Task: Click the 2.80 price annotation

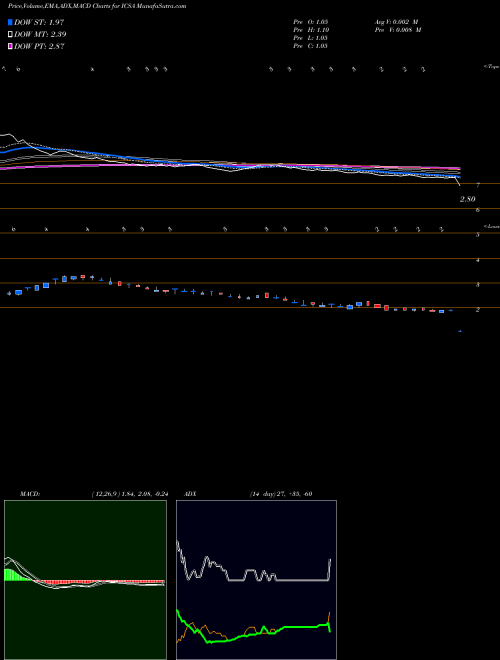Action: pyautogui.click(x=468, y=200)
